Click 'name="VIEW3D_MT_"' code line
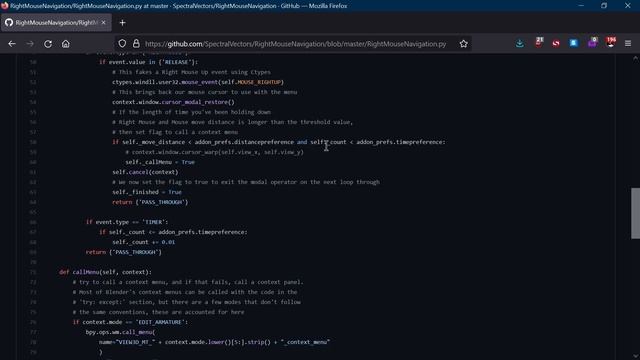This screenshot has height=360, width=640. [214, 342]
